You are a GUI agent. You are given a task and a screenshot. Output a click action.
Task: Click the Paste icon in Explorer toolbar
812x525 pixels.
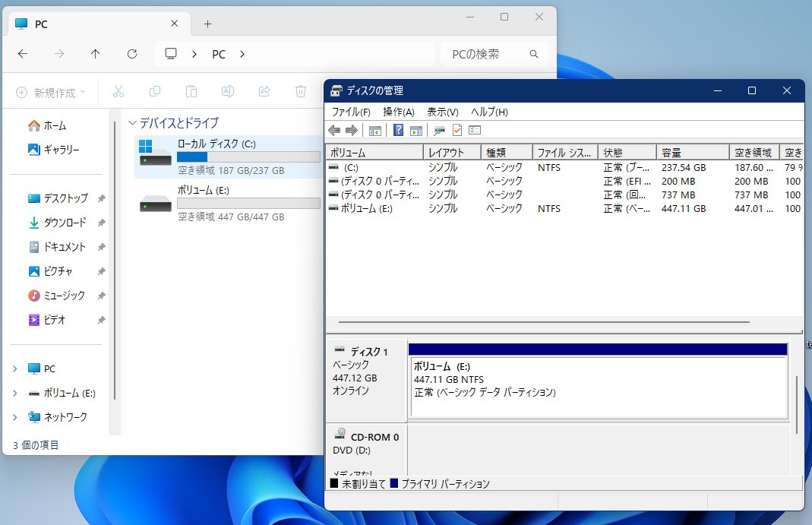pyautogui.click(x=191, y=91)
